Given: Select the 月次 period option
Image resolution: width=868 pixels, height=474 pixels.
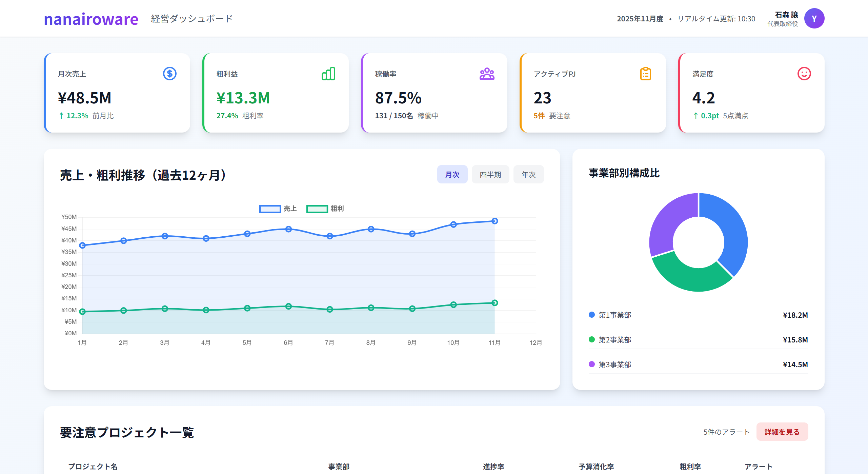Looking at the screenshot, I should (x=452, y=174).
